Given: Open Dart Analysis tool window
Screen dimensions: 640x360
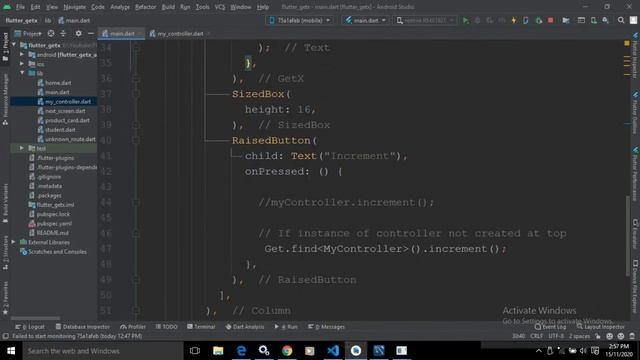Looking at the screenshot, I should coord(245,327).
